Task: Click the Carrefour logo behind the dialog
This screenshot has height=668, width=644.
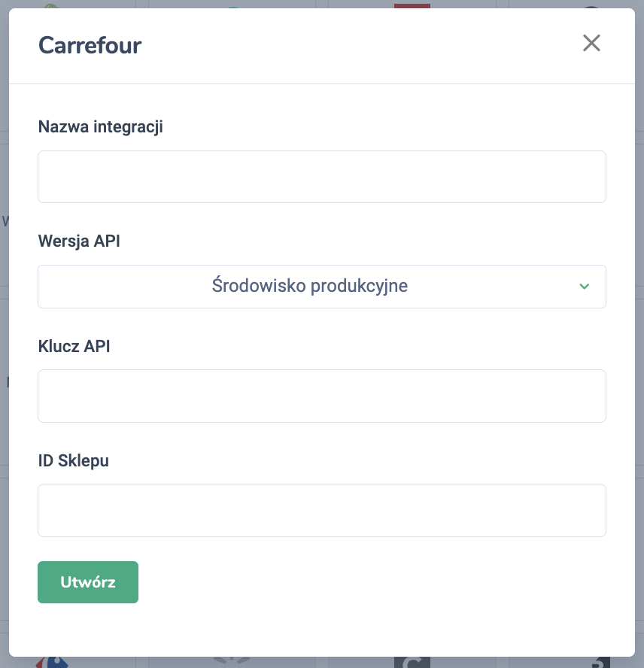Action: (x=51, y=662)
